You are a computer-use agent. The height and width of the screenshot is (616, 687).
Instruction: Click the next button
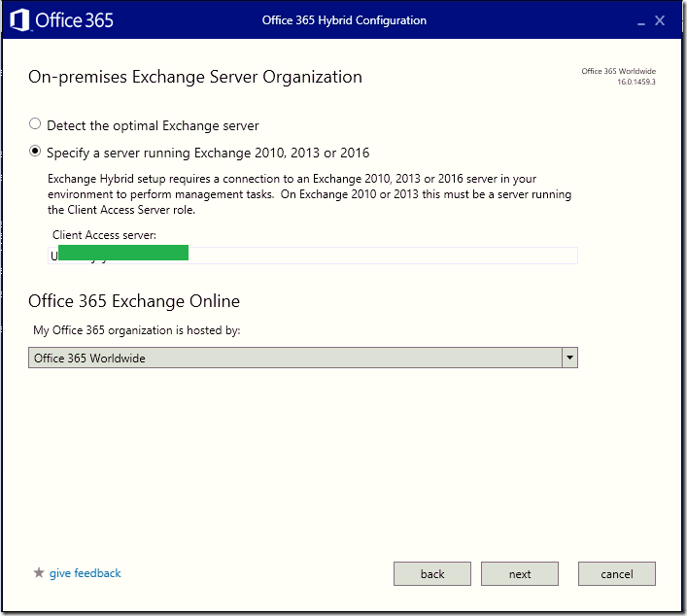pos(520,573)
